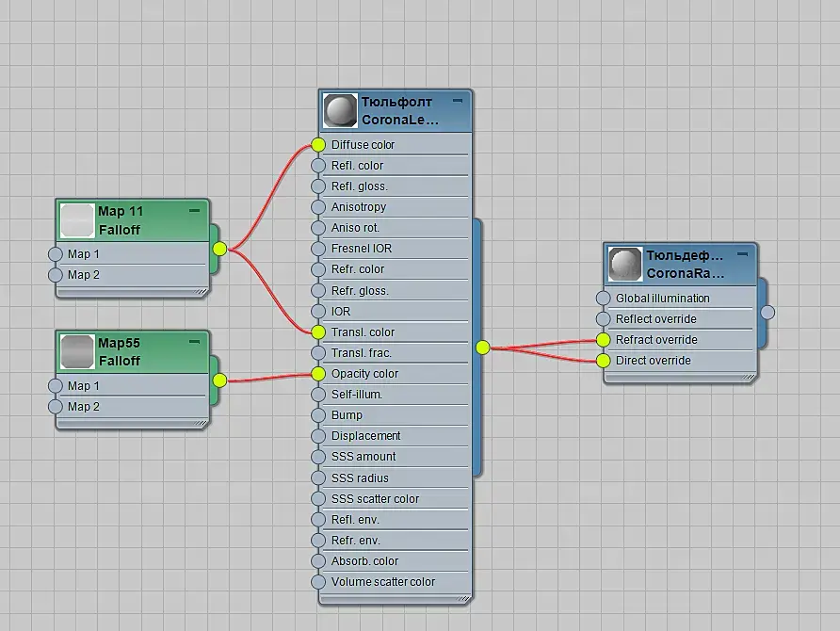This screenshot has height=631, width=840.
Task: Click the Refr. color input socket
Action: (x=318, y=269)
